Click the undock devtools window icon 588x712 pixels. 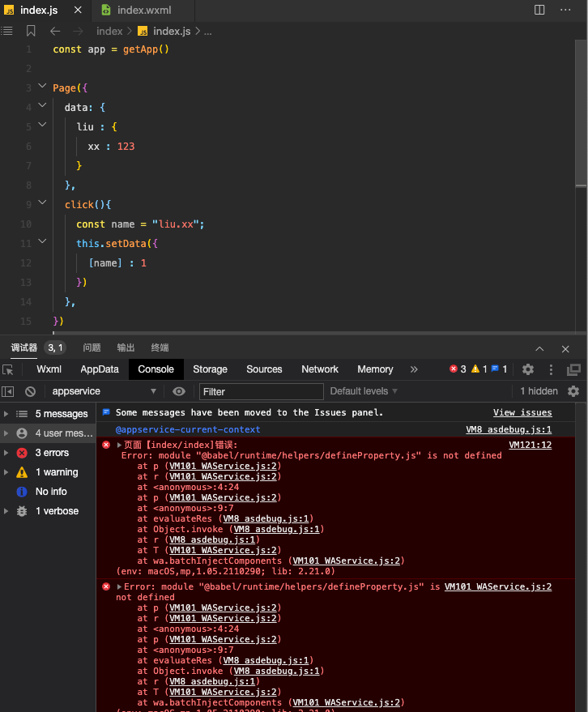click(x=573, y=369)
